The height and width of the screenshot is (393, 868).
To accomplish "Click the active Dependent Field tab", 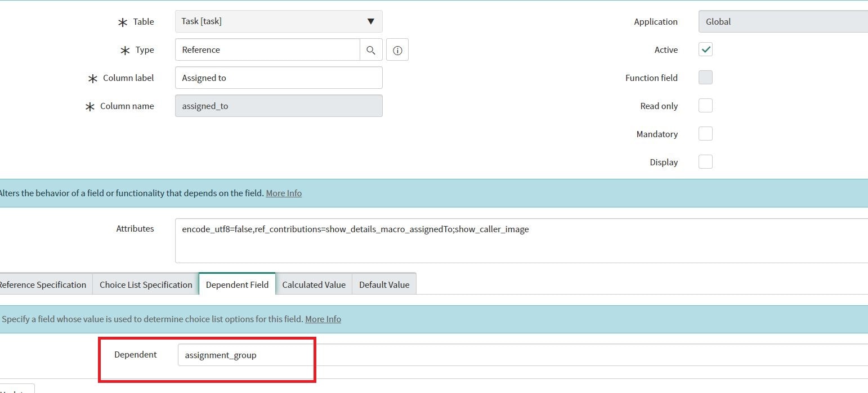I will click(237, 284).
